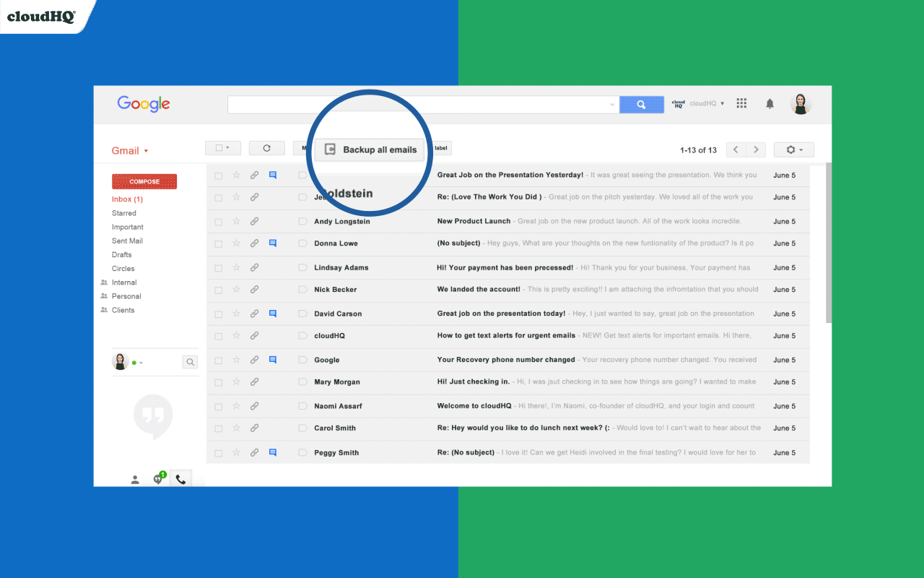Star the Donna Lowe email
The width and height of the screenshot is (924, 578).
click(236, 243)
